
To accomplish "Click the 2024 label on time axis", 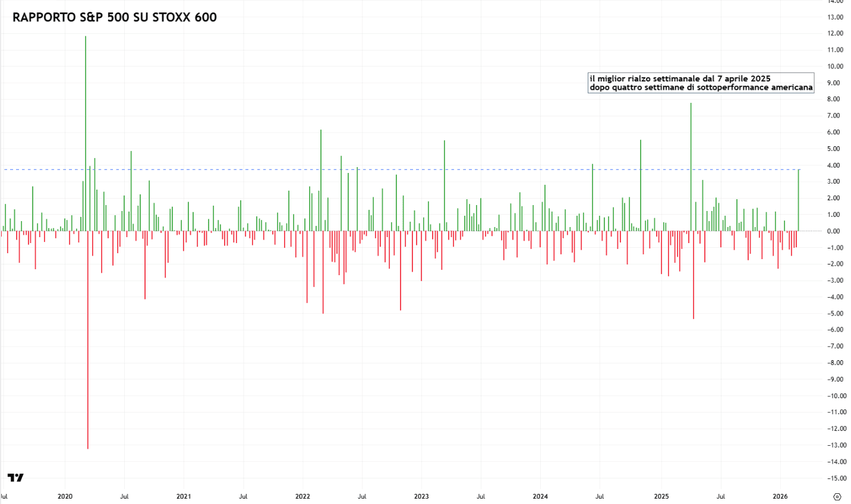I will click(x=540, y=496).
